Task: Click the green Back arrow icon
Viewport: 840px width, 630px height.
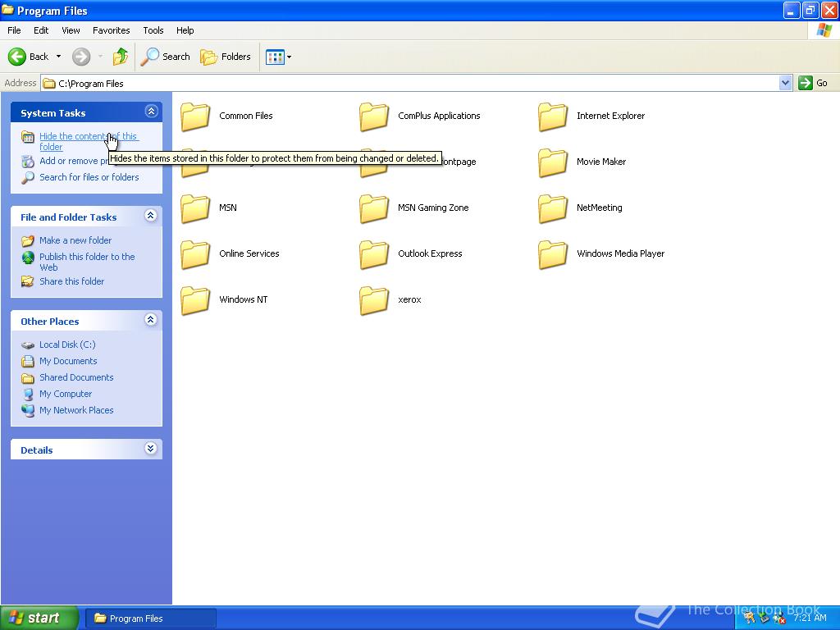Action: tap(16, 57)
